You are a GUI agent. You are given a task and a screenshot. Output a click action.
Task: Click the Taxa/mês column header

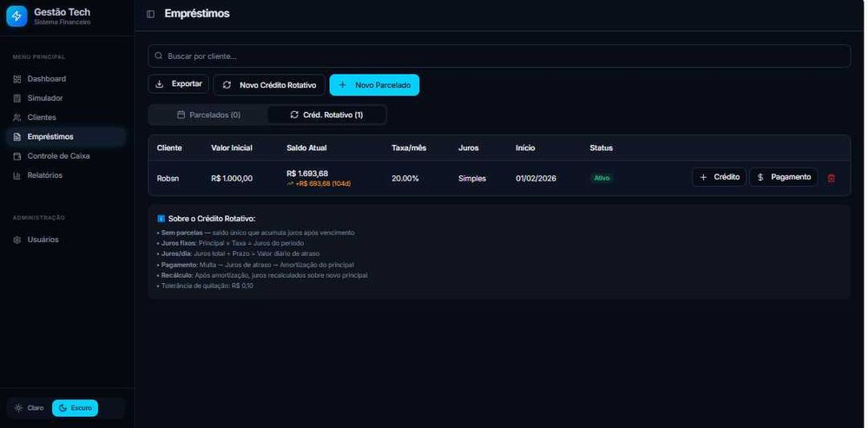click(409, 148)
